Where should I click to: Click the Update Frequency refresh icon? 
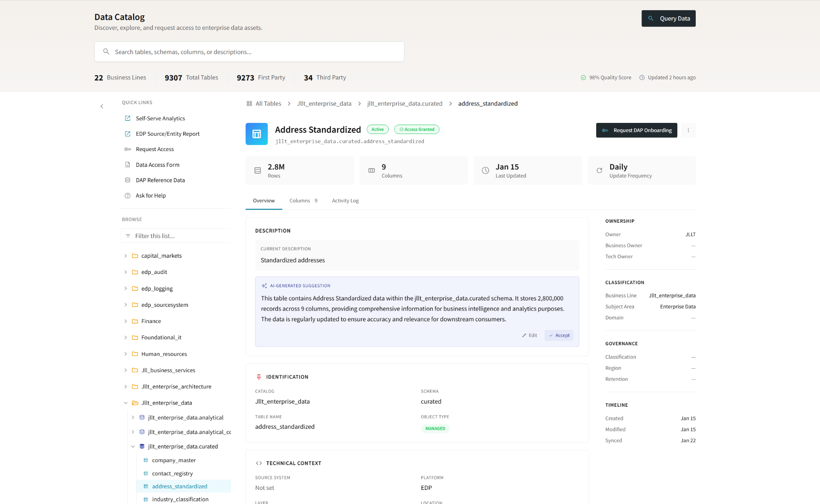pyautogui.click(x=599, y=170)
